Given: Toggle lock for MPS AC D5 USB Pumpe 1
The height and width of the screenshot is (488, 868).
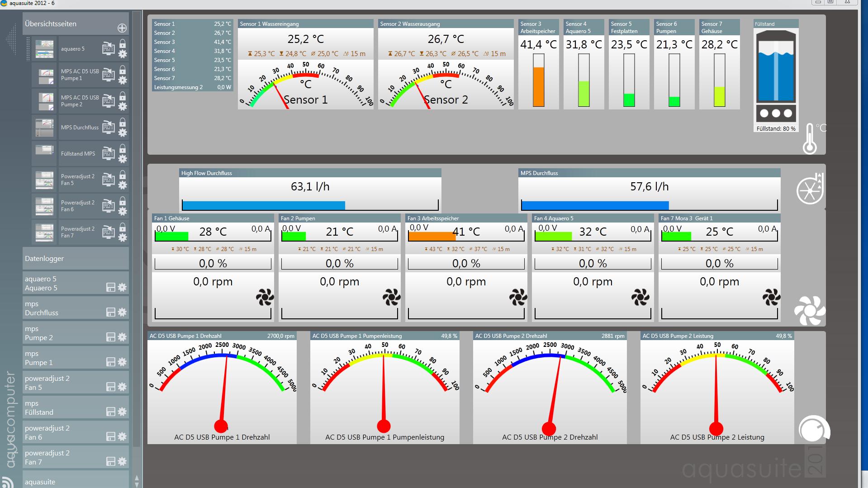Looking at the screenshot, I should [x=123, y=70].
